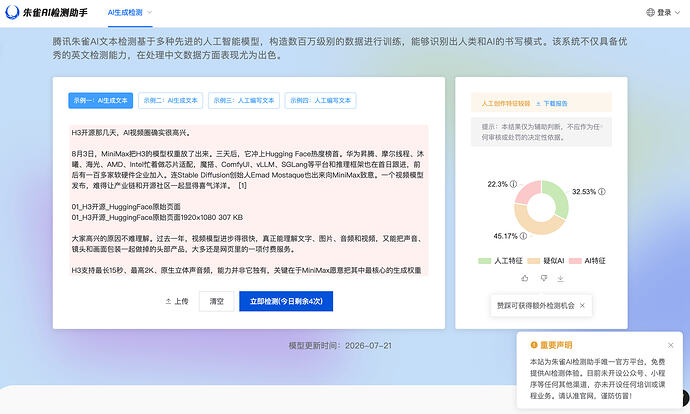Open the AI生成检测 dropdown menu

coord(130,13)
